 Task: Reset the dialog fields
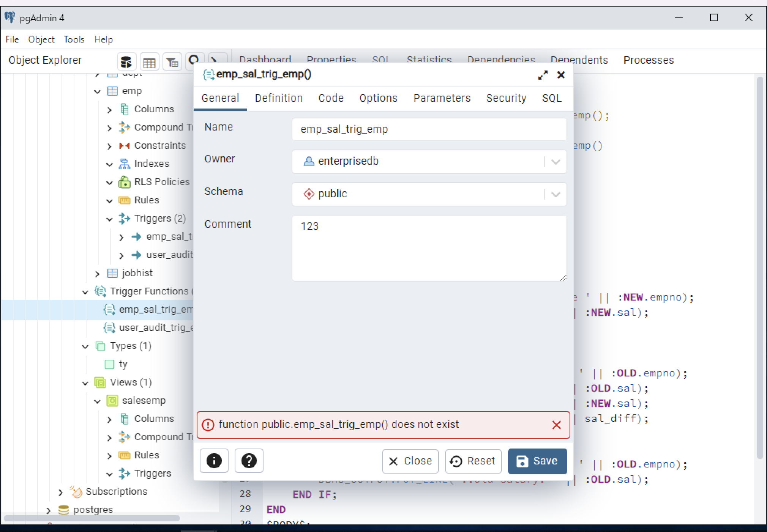point(473,461)
